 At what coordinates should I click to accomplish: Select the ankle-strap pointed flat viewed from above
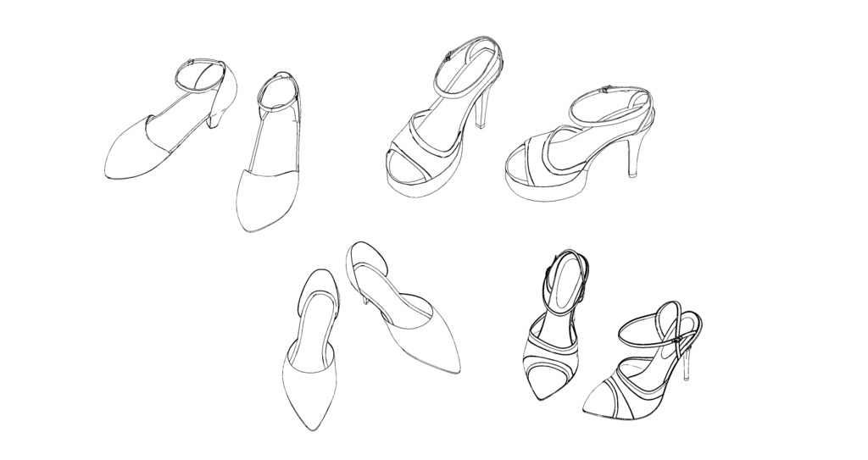pyautogui.click(x=269, y=152)
